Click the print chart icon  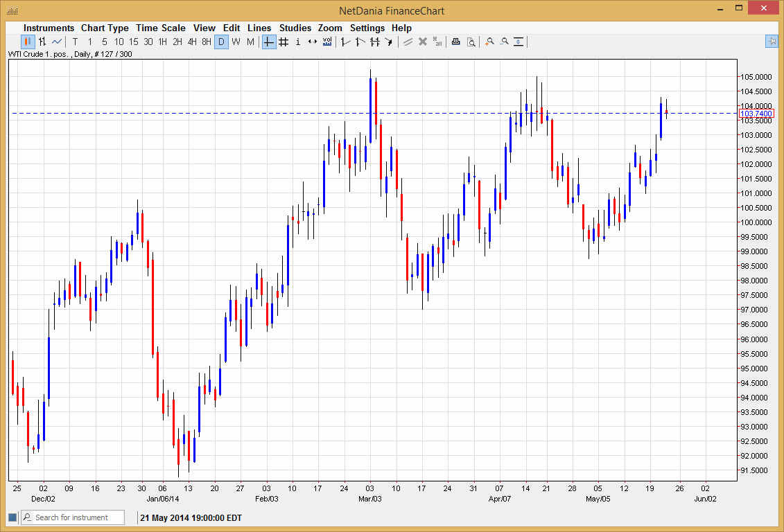[x=455, y=42]
